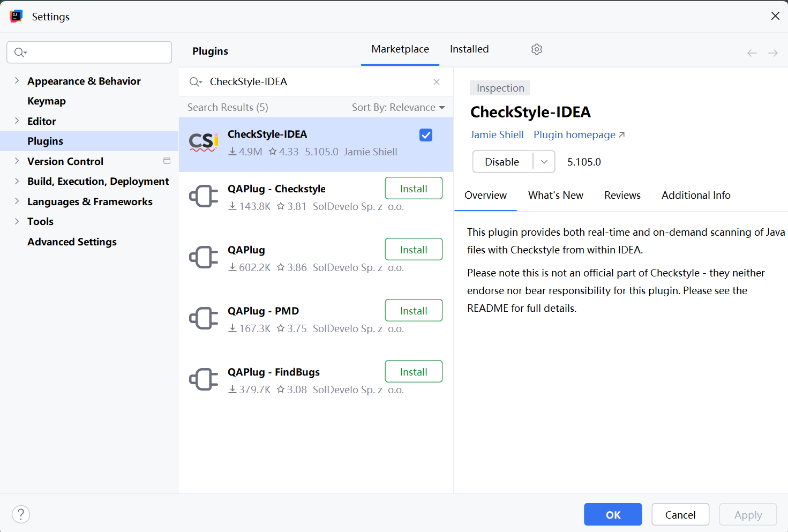Expand the Version Control node
This screenshot has height=532, width=788.
click(17, 161)
